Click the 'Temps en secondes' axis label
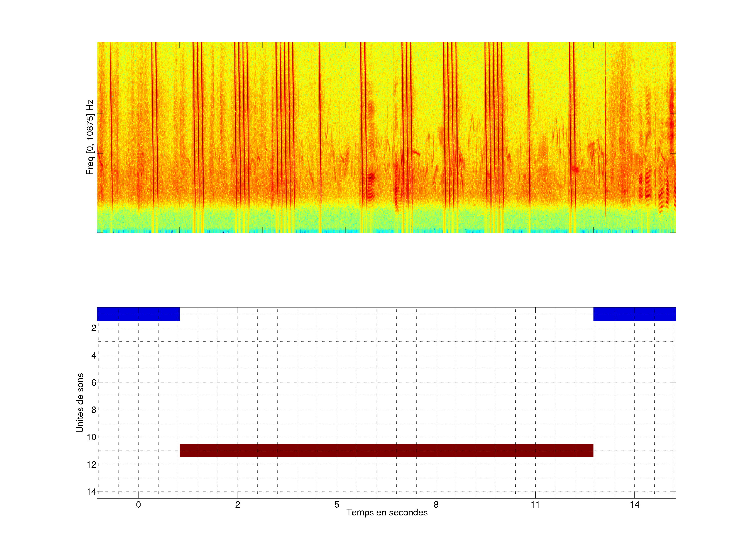This screenshot has height=560, width=747. click(387, 512)
